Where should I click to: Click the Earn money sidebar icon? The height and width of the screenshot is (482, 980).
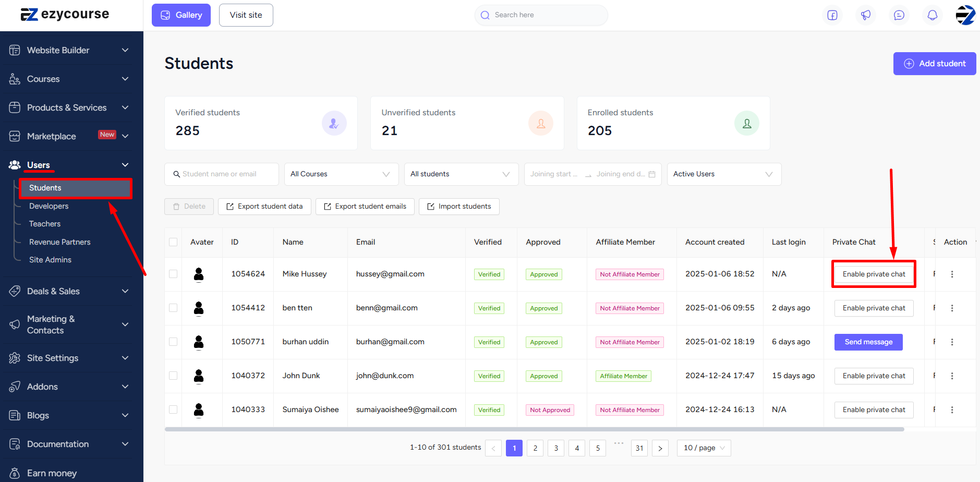[15, 473]
